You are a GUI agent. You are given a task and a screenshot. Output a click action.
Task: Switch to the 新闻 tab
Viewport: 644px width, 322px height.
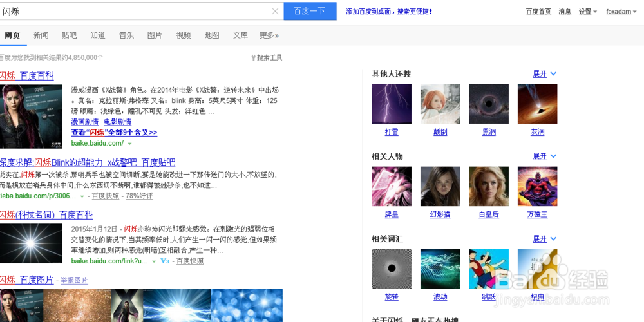pyautogui.click(x=41, y=35)
